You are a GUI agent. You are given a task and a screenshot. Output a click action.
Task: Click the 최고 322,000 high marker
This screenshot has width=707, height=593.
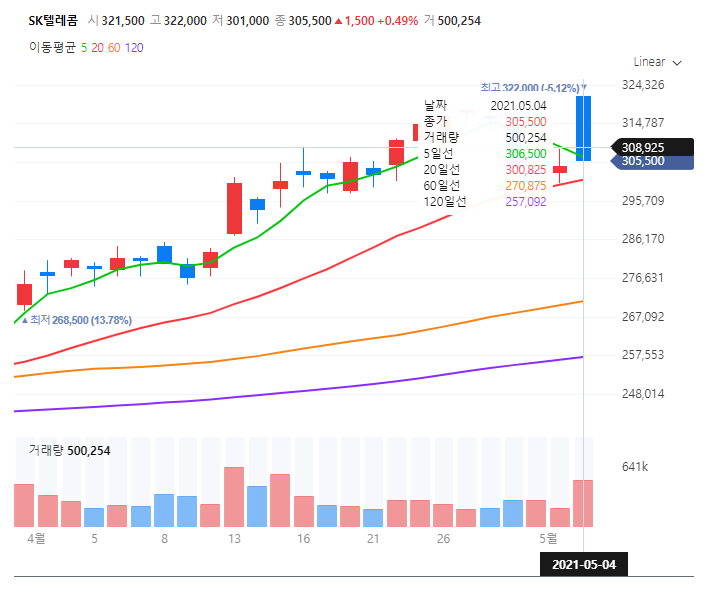pos(533,87)
